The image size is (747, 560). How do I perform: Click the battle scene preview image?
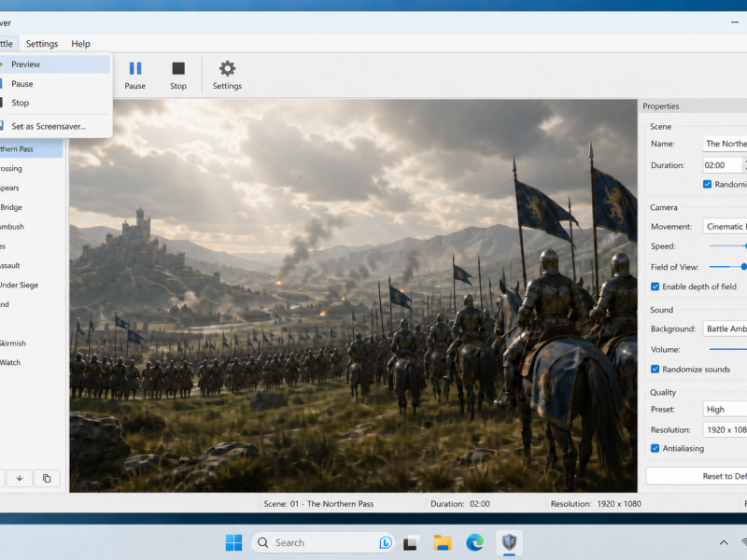point(353,296)
